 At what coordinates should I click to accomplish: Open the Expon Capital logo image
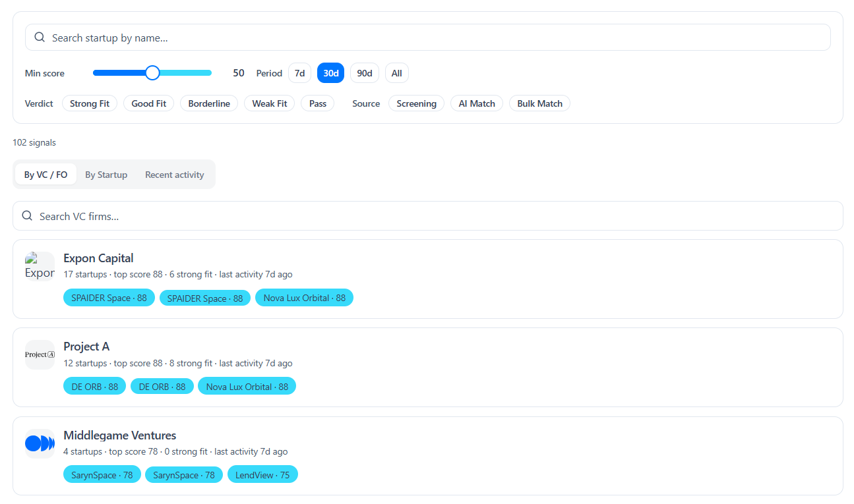click(x=40, y=266)
